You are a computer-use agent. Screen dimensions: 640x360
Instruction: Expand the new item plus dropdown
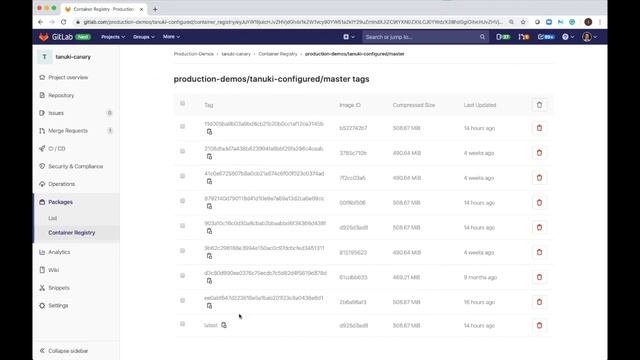pyautogui.click(x=349, y=37)
